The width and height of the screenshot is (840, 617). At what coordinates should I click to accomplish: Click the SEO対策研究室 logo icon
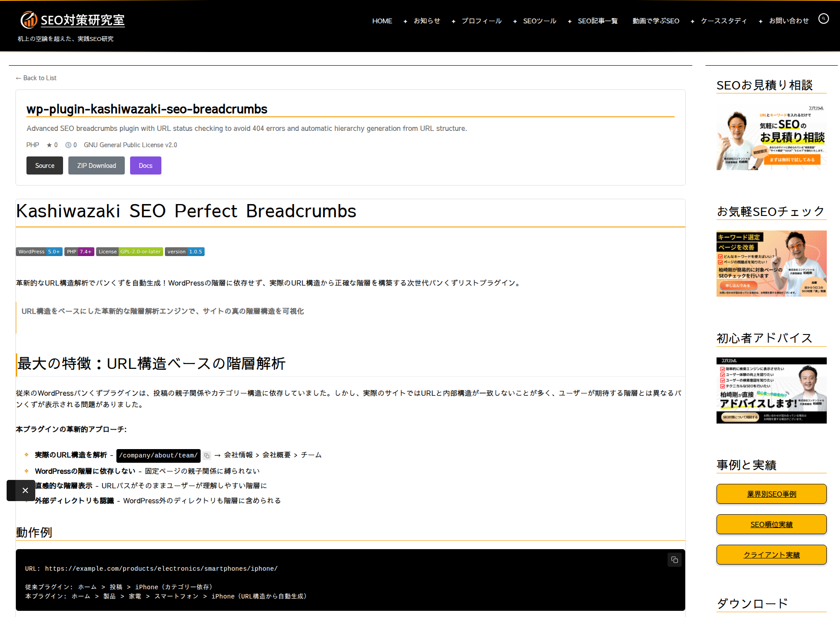click(x=28, y=19)
